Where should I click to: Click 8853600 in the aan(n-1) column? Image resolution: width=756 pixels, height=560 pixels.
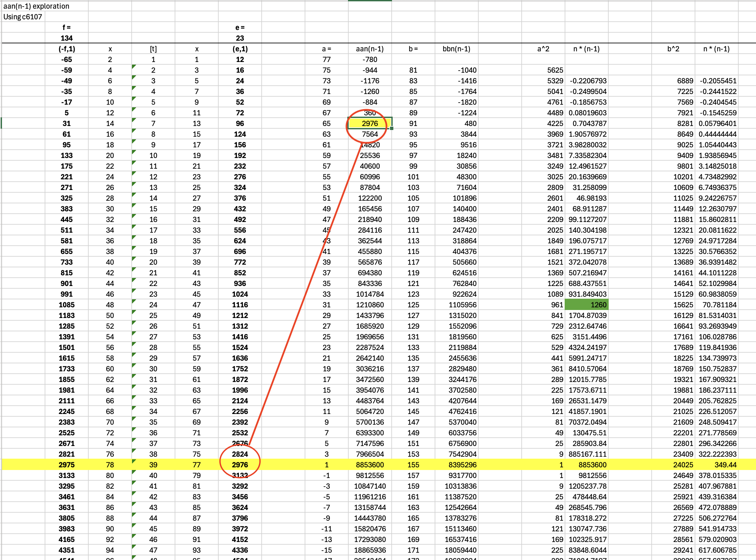pyautogui.click(x=370, y=465)
